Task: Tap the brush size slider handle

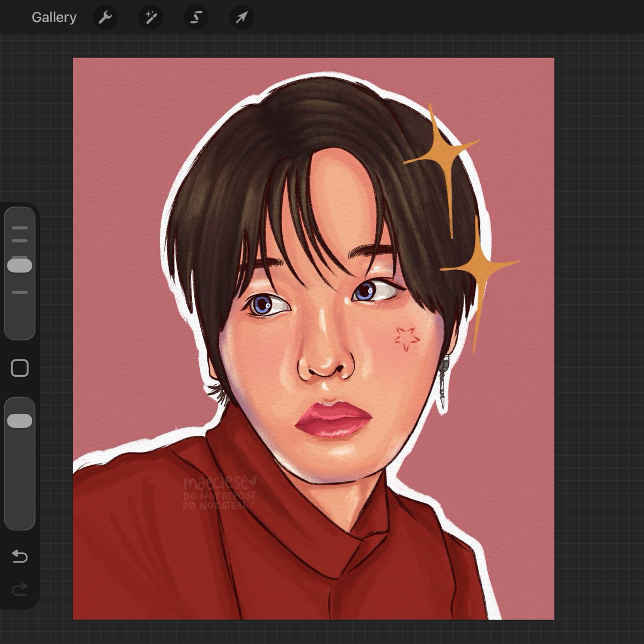Action: [x=20, y=265]
